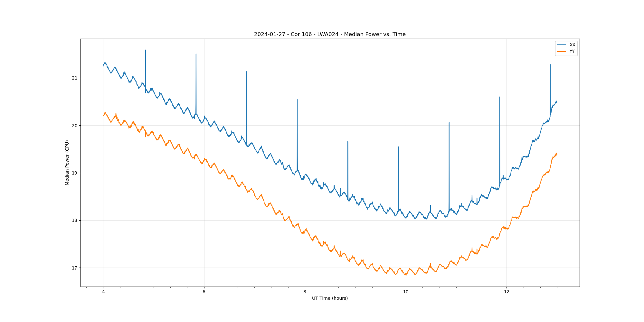Click the YY legend label
This screenshot has height=322, width=644.
[572, 52]
